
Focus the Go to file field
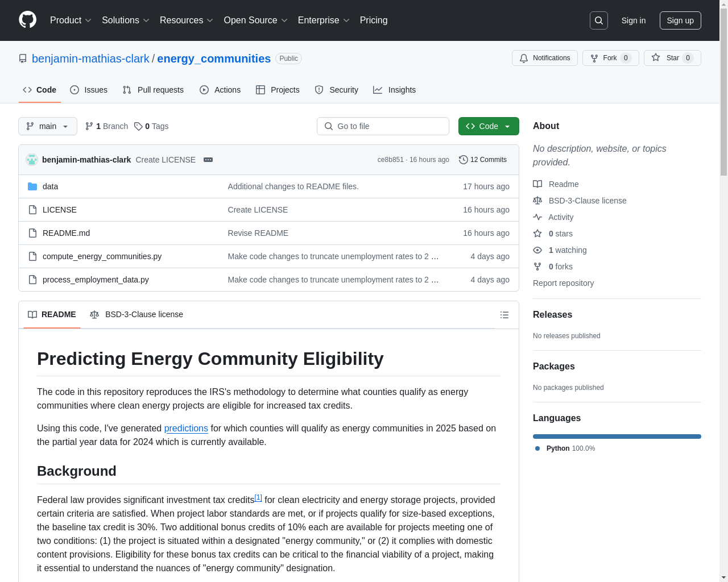(x=383, y=126)
